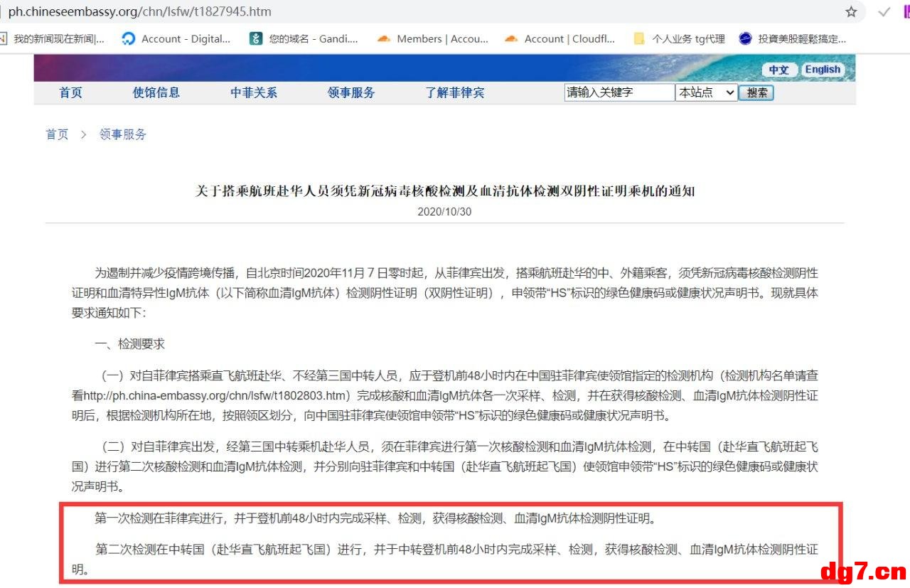Image resolution: width=910 pixels, height=588 pixels.
Task: Click the publication date 2020/10/30
Action: pyautogui.click(x=444, y=212)
